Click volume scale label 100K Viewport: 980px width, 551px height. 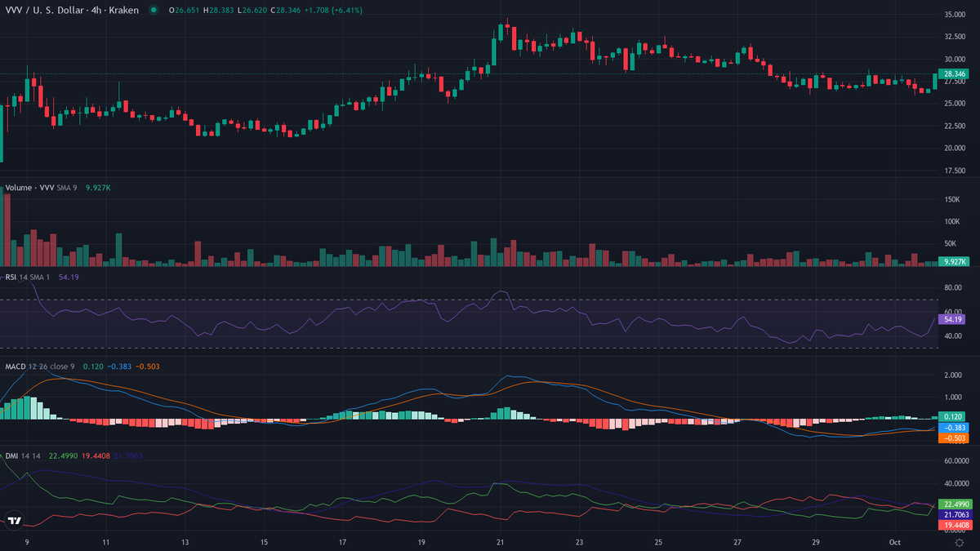point(952,222)
